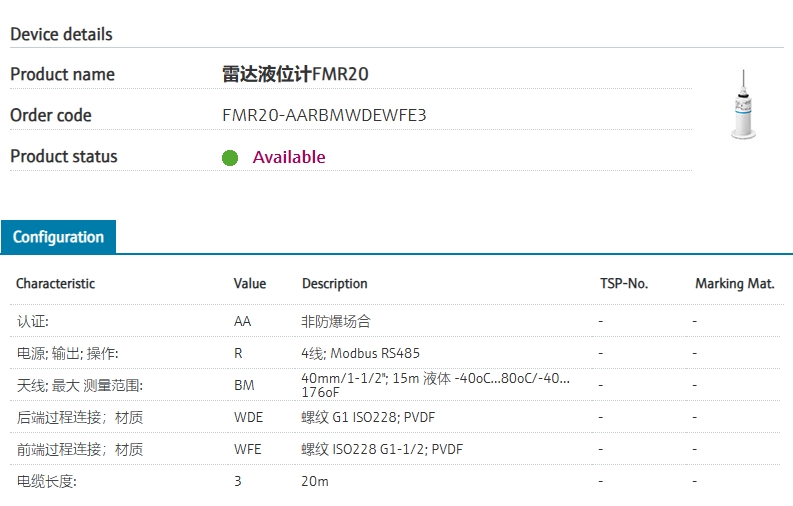Click the BM antenna value cell

point(244,385)
